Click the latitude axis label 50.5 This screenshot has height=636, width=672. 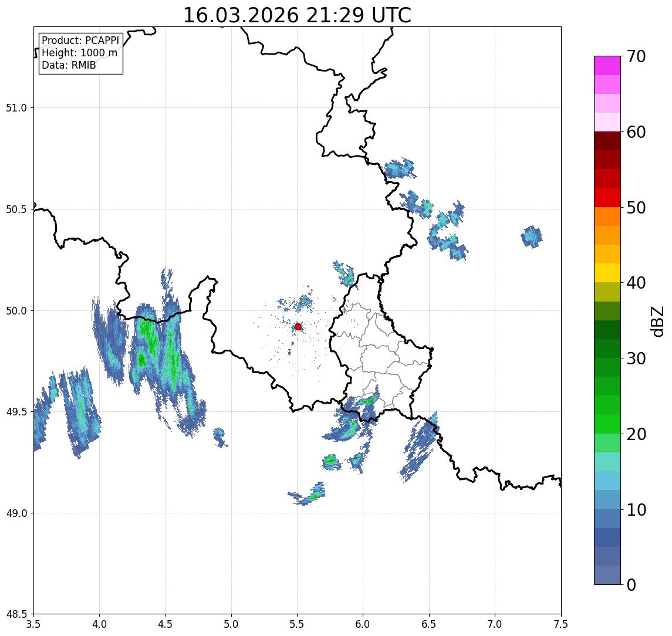16,209
